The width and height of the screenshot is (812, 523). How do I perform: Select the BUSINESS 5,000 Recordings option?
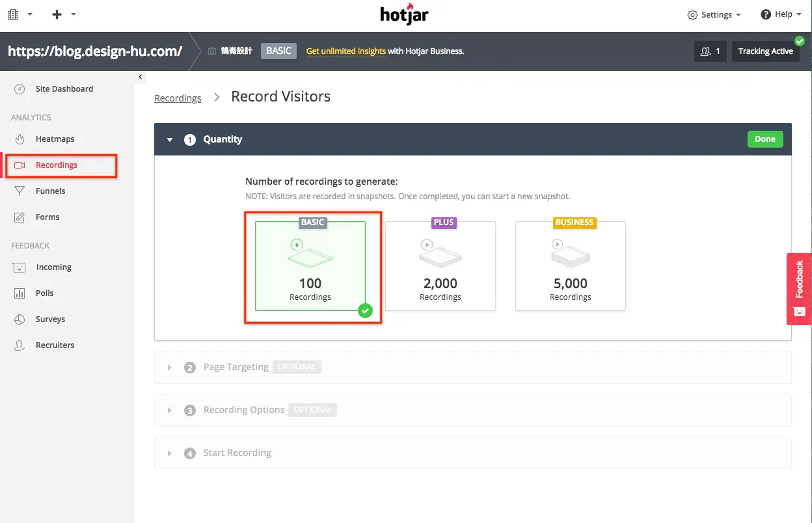[x=571, y=266]
